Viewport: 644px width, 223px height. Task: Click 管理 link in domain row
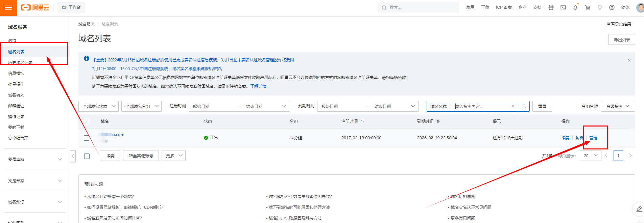coord(593,138)
